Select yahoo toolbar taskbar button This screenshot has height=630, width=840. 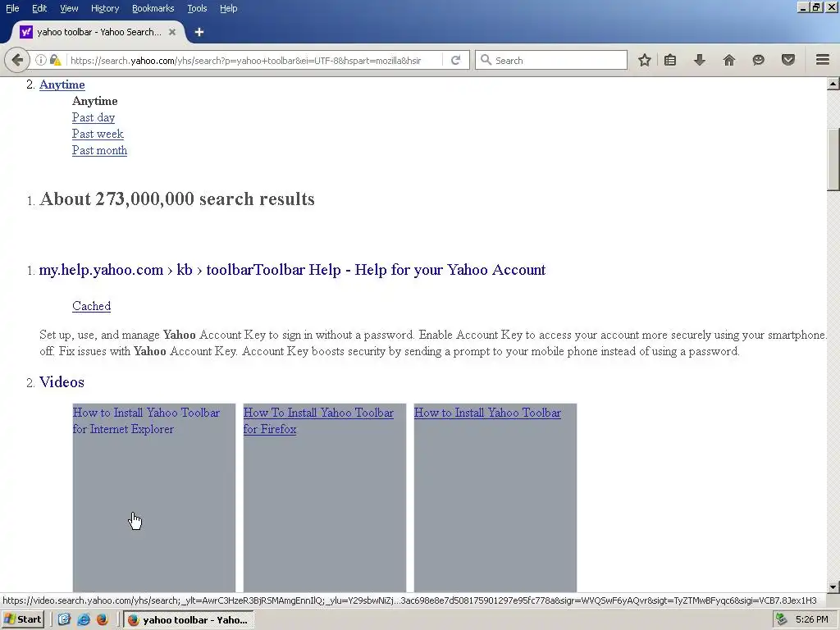(x=189, y=620)
